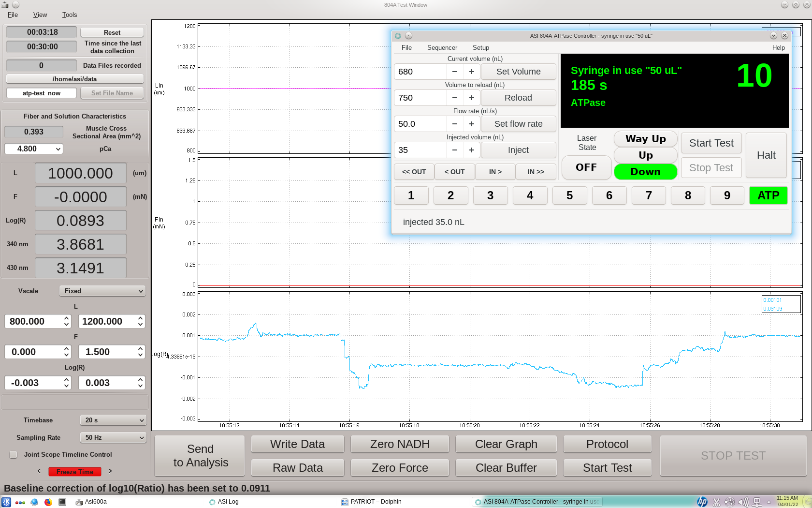
Task: Select bath position 1
Action: point(411,195)
